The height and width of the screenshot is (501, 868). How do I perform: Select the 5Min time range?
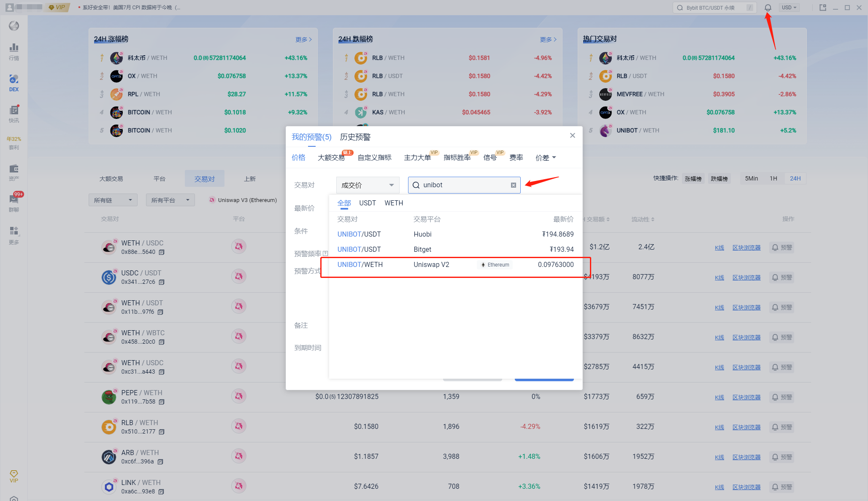click(752, 178)
